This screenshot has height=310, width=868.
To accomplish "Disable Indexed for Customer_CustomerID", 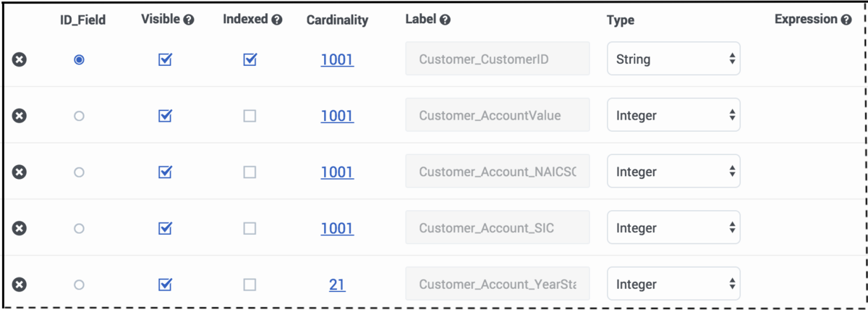I will pyautogui.click(x=250, y=59).
